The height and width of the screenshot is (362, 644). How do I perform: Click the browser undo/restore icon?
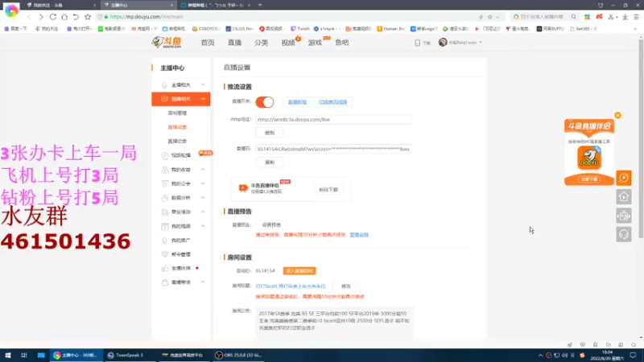76,17
